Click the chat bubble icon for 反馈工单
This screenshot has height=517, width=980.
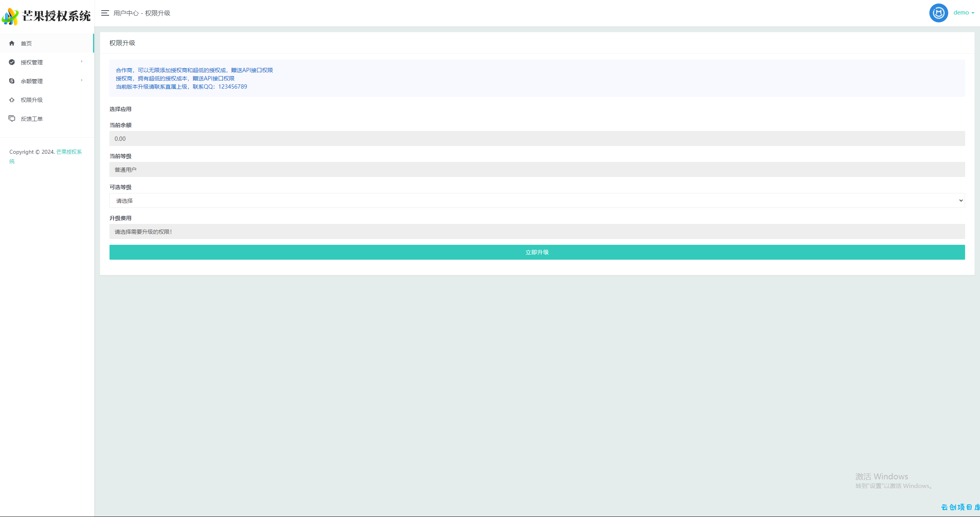(x=12, y=118)
